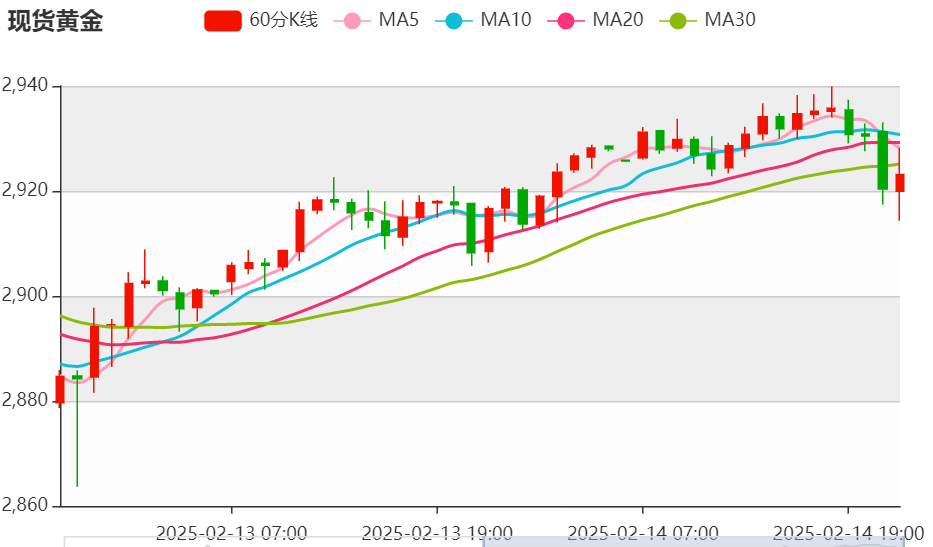933x547 pixels.
Task: Toggle the 60分K线 series label
Action: [x=283, y=20]
